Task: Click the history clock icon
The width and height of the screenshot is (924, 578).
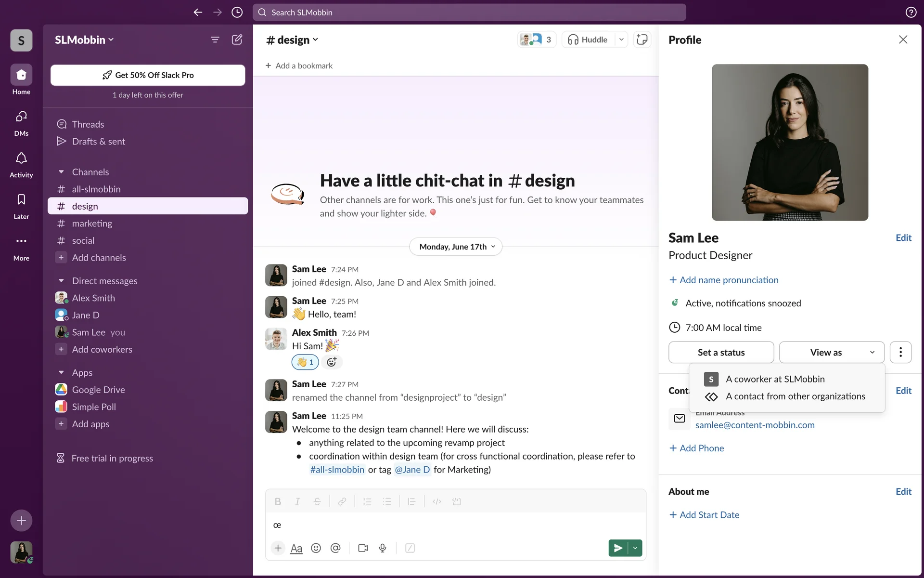Action: [x=237, y=13]
